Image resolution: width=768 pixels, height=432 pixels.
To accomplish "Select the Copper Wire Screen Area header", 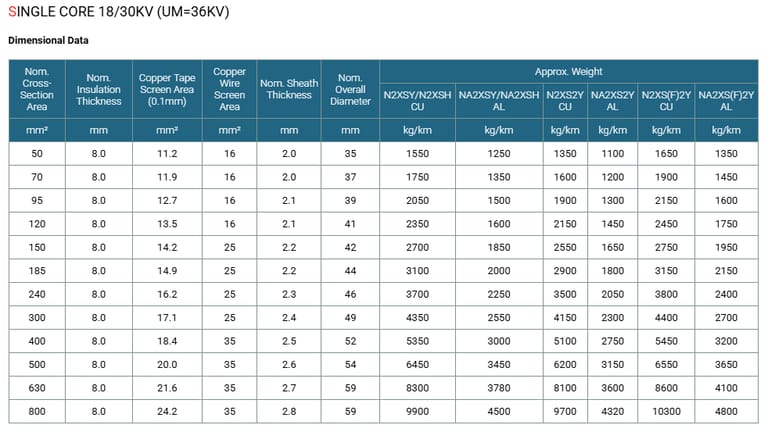I will coord(229,88).
